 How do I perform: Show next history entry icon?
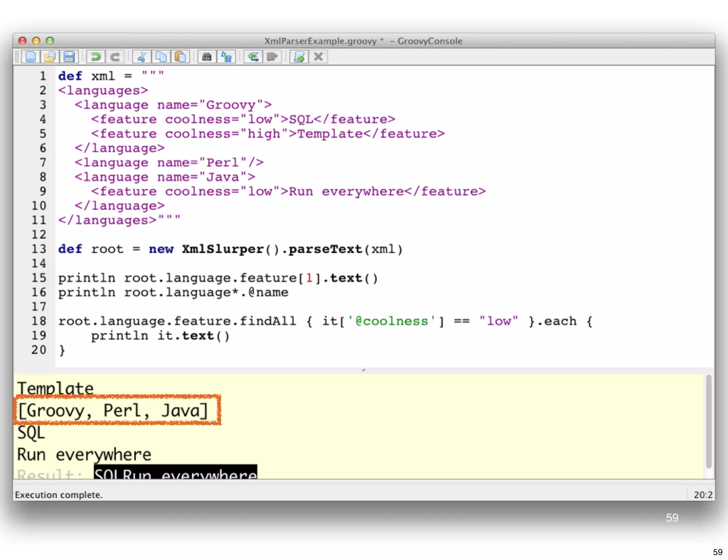(272, 57)
